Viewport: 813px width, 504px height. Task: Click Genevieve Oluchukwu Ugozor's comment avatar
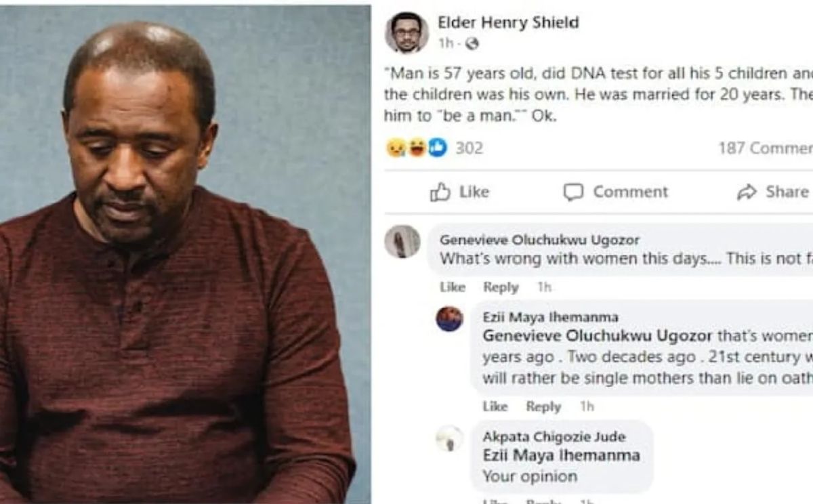coord(402,242)
